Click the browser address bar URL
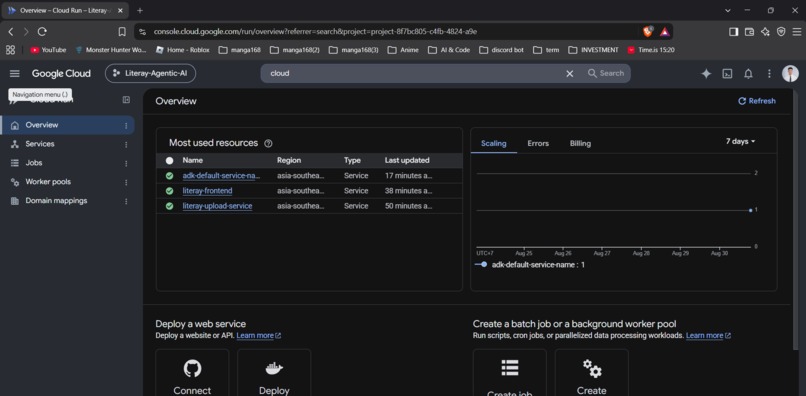 point(315,32)
